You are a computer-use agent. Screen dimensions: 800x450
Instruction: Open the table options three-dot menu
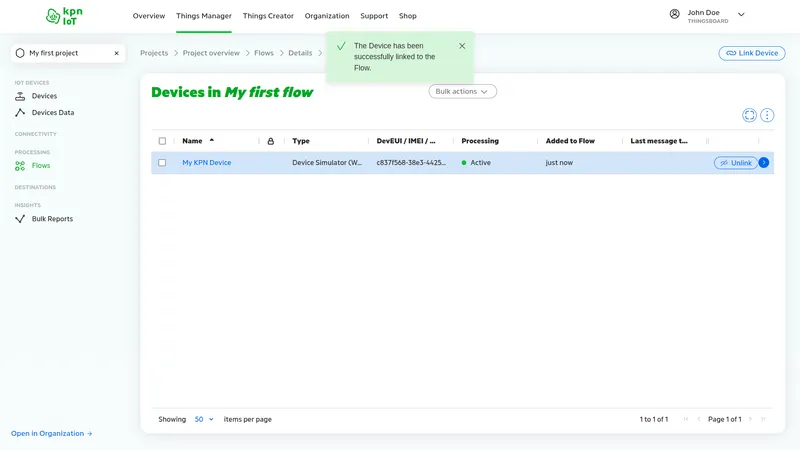point(767,115)
